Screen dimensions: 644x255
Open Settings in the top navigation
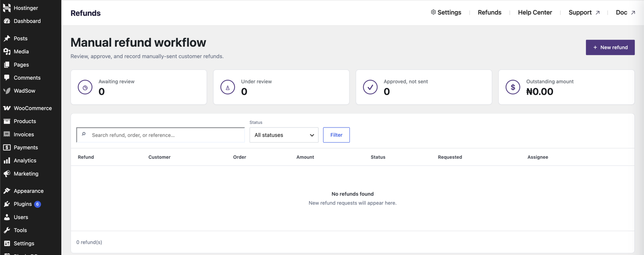pyautogui.click(x=446, y=12)
